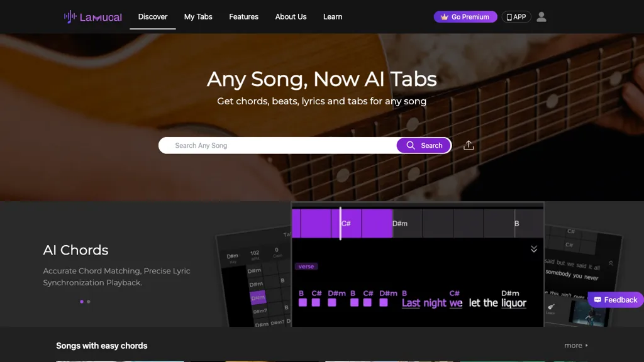Open the Discover tab

click(x=153, y=17)
